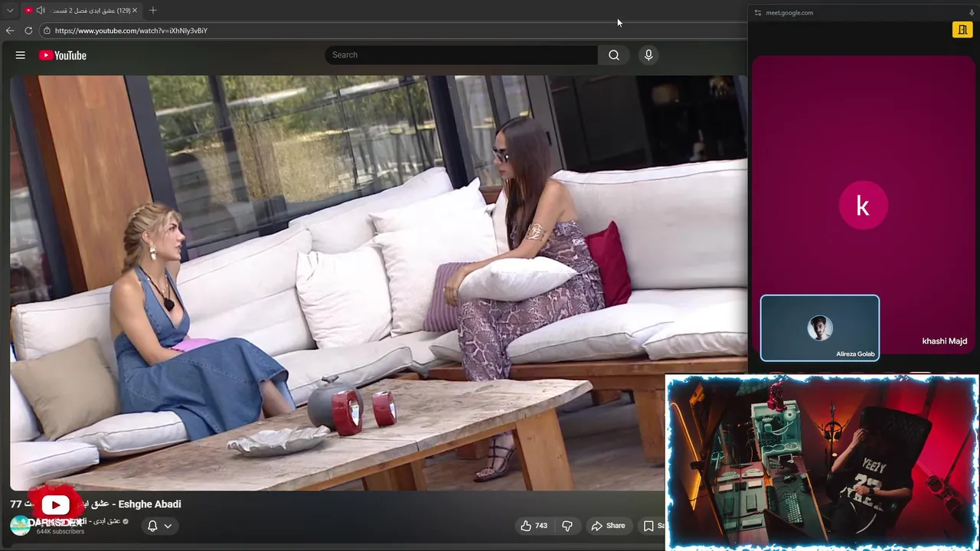Open a new browser tab

[153, 11]
